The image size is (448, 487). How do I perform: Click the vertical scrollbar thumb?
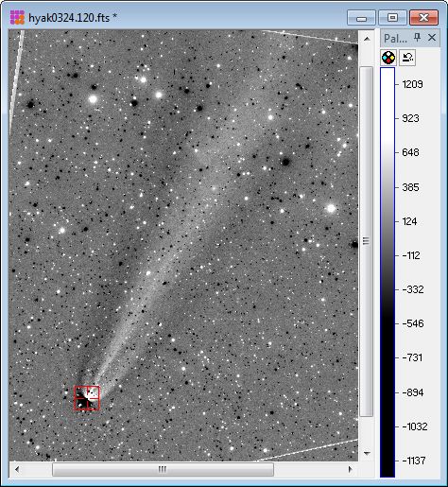click(x=367, y=241)
